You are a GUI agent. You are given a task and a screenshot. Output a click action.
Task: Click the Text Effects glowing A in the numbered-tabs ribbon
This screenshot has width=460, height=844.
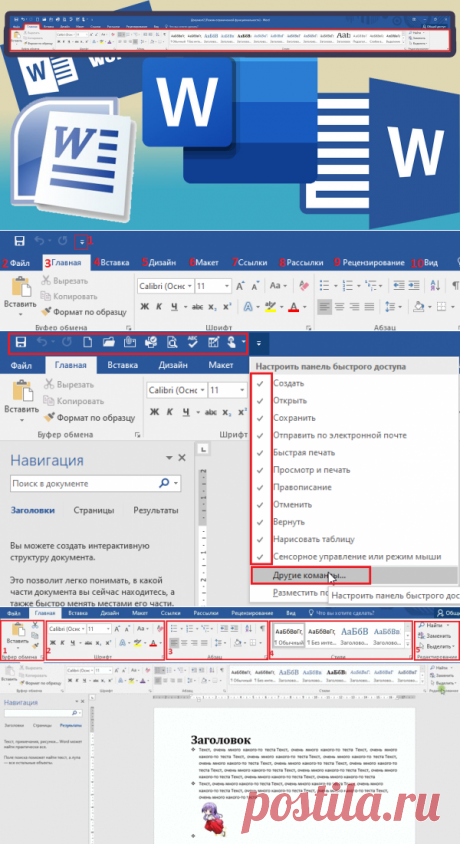pos(248,307)
